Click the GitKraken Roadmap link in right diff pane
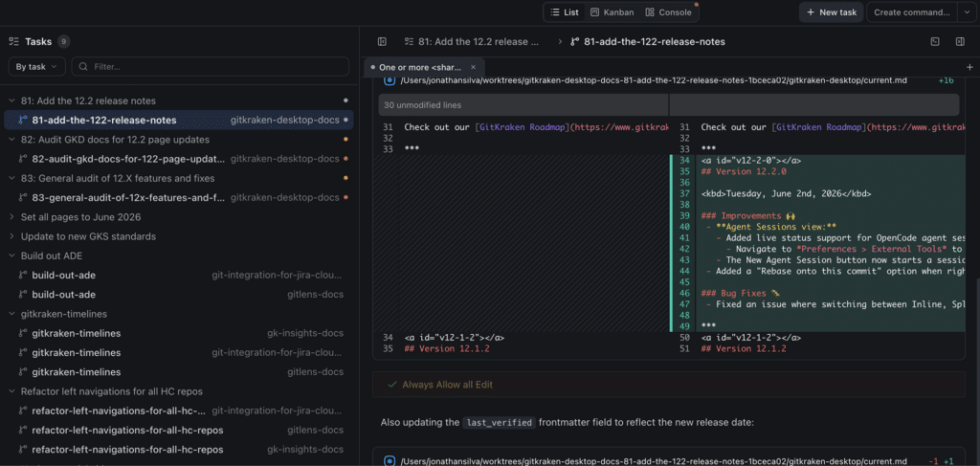 818,127
